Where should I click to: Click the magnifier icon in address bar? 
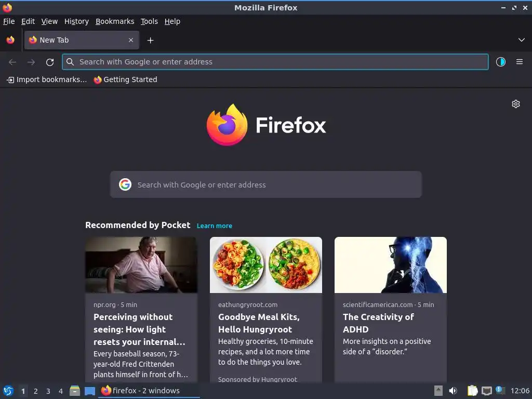(70, 62)
